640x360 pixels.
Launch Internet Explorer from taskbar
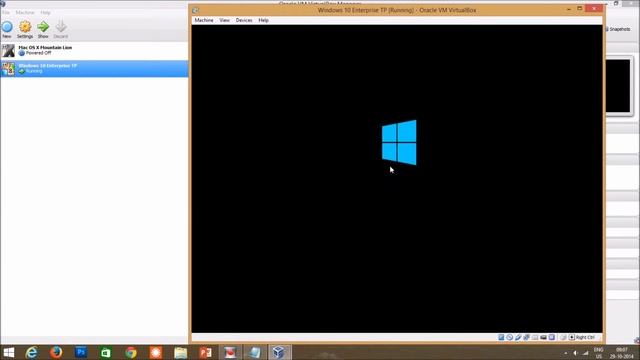31,352
